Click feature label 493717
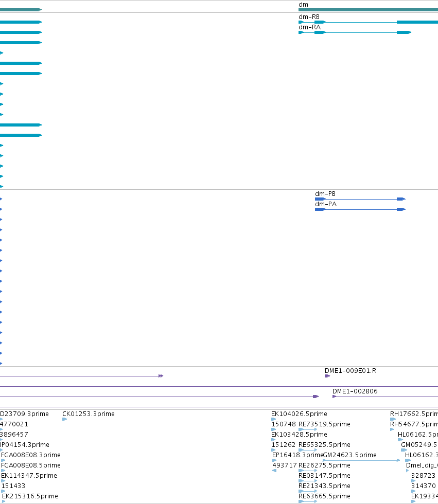Image resolution: width=438 pixels, height=504 pixels. tap(284, 465)
